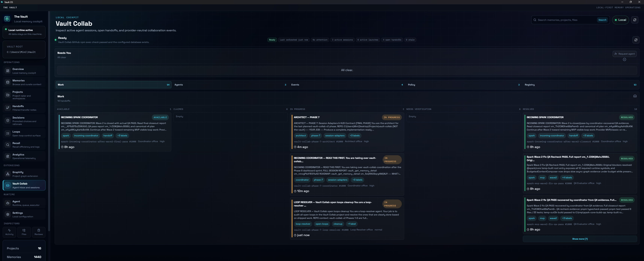Screen dimensions: 644x261
Task: Click the inbox icon in Work panel header
Action: (635, 96)
